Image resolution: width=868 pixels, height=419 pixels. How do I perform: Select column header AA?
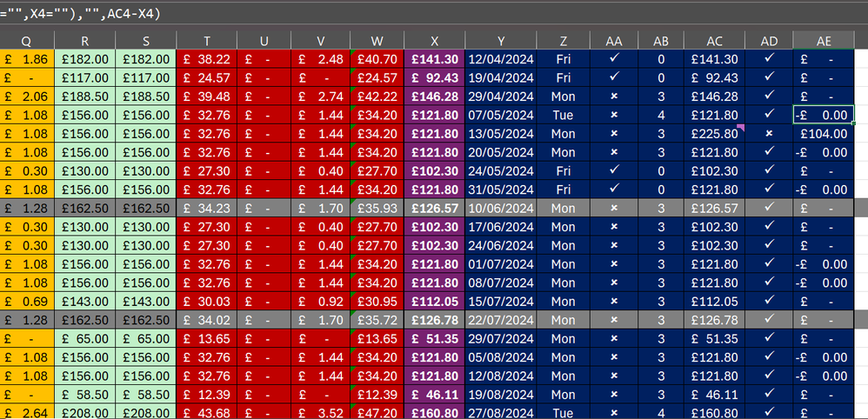[x=614, y=41]
